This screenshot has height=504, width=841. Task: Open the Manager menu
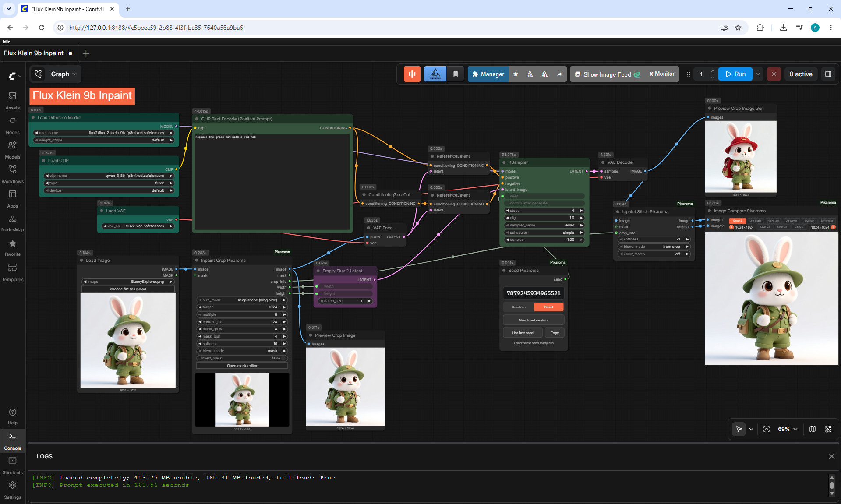coord(488,74)
